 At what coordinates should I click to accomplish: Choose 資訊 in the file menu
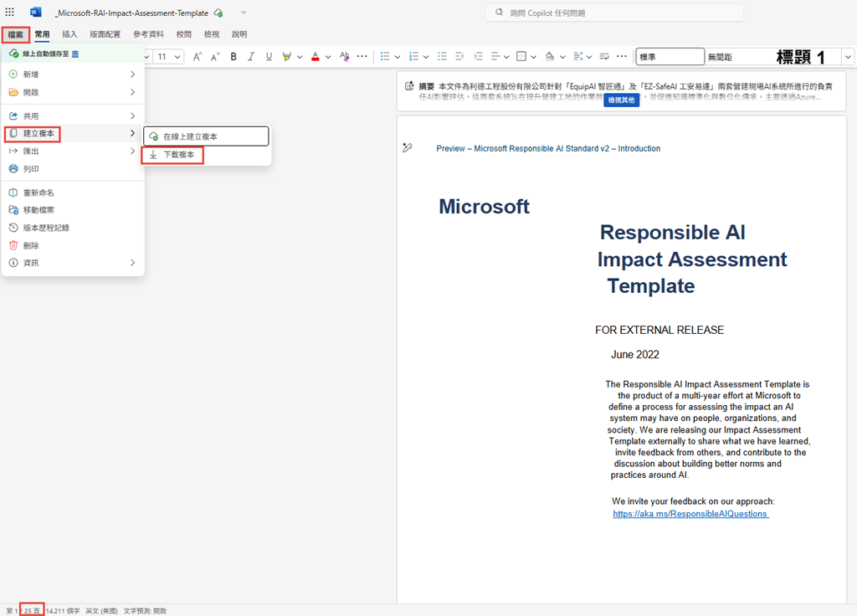(x=73, y=263)
